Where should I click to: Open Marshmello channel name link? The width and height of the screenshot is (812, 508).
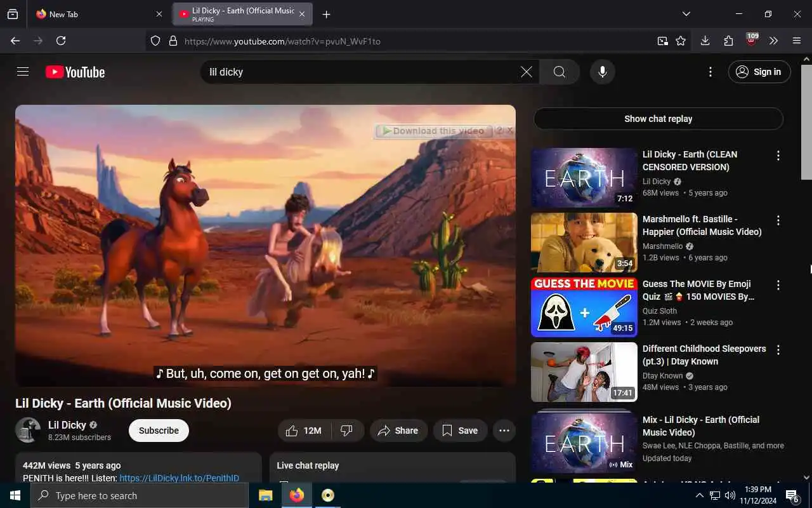663,246
